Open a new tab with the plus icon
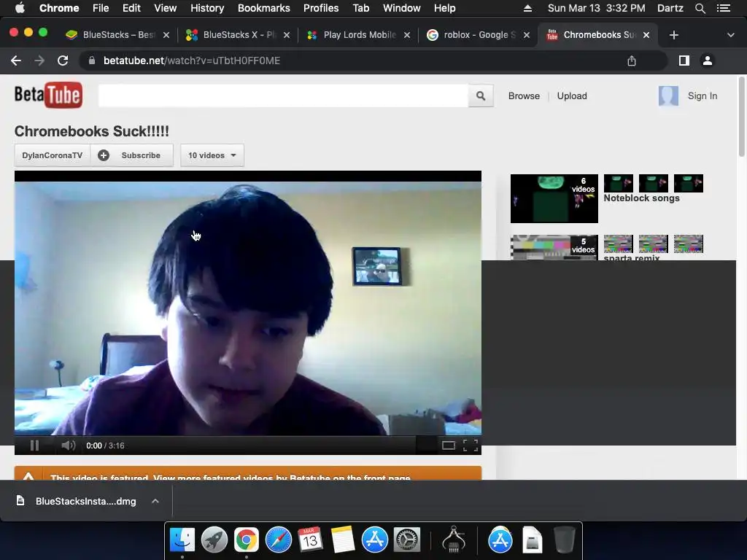Screen dimensions: 747x560 [673, 35]
